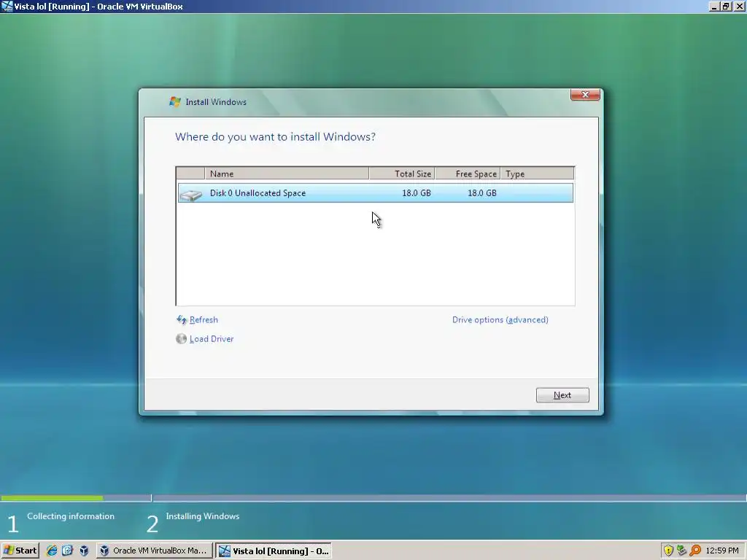The width and height of the screenshot is (747, 560).
Task: Click the 18.0 GB Free Space value
Action: click(482, 192)
